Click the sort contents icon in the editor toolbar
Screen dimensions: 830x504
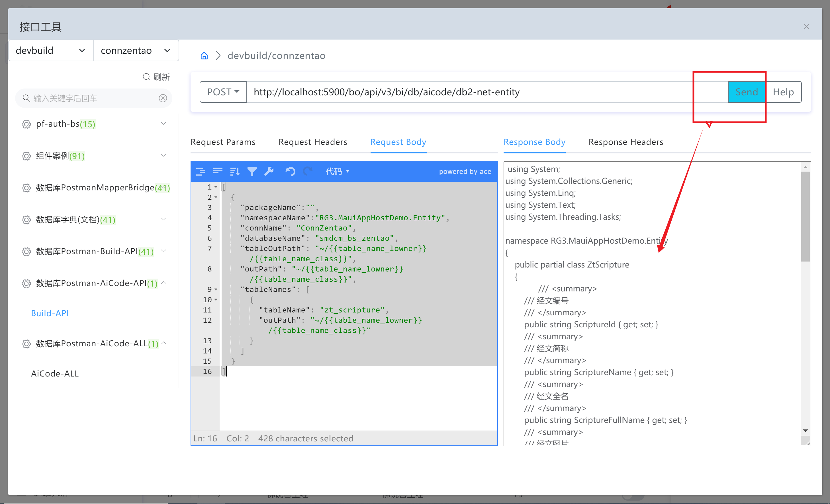point(235,172)
